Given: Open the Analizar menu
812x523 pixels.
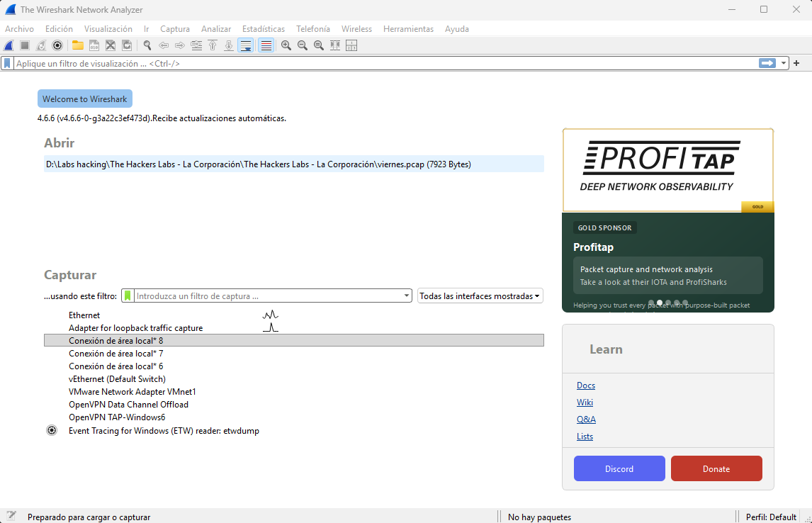Looking at the screenshot, I should pos(216,29).
